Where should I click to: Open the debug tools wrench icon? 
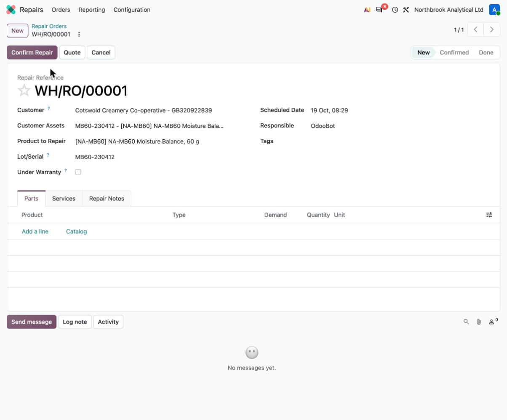click(406, 10)
